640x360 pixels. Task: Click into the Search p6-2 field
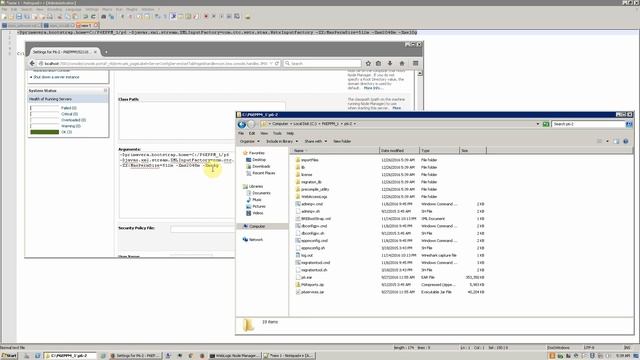click(588, 124)
